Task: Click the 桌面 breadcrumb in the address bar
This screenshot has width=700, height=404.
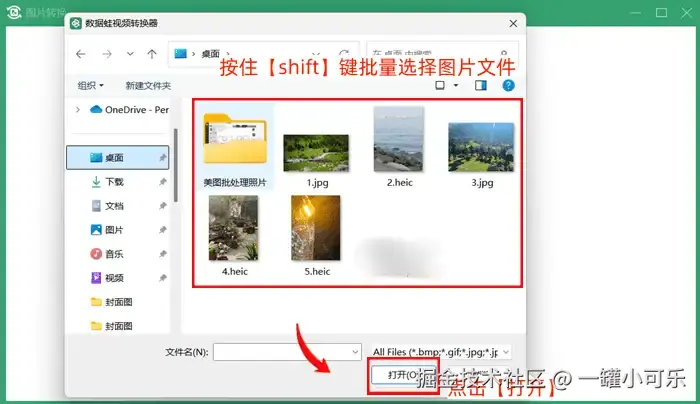Action: click(210, 54)
